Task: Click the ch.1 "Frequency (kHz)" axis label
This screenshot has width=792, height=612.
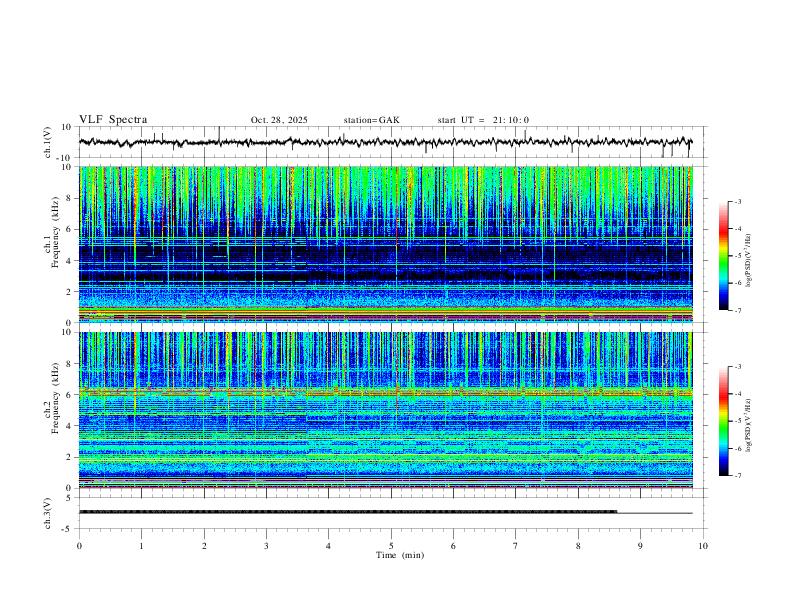Action: [x=55, y=233]
